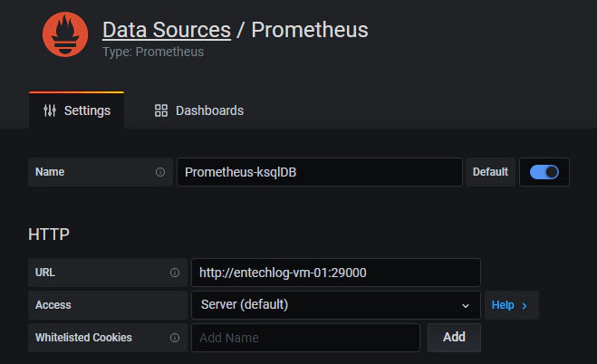
Task: Click the URL input field
Action: pyautogui.click(x=336, y=273)
